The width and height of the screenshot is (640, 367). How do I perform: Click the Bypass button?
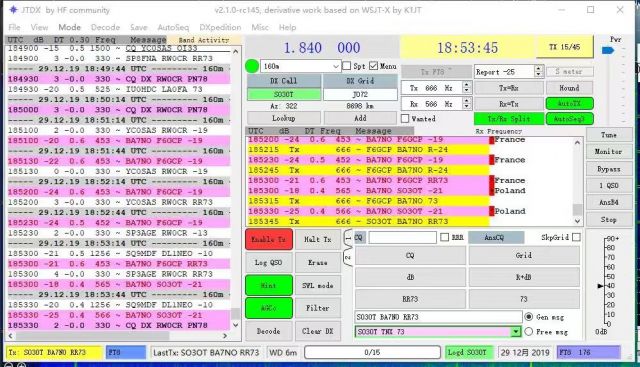(x=609, y=169)
